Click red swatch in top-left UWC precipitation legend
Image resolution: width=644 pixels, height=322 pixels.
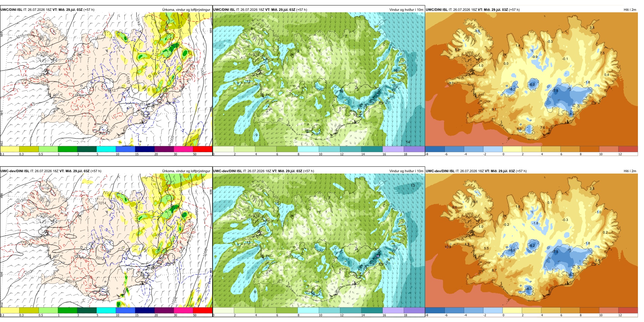click(202, 149)
